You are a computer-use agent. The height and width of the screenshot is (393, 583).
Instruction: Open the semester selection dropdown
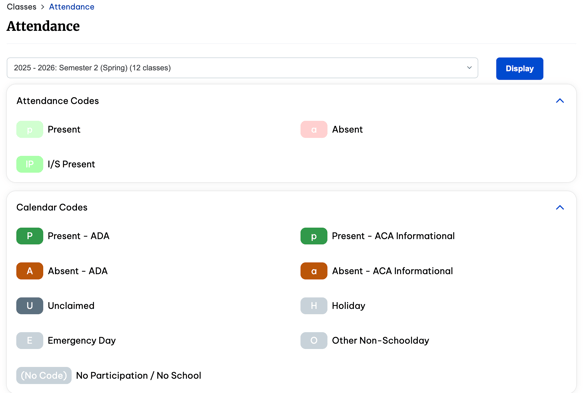tap(242, 68)
